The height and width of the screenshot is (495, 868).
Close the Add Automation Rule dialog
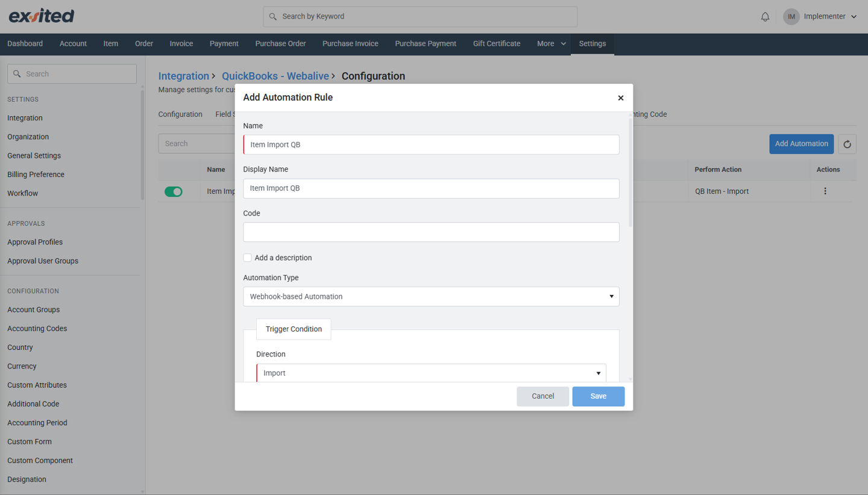click(620, 98)
